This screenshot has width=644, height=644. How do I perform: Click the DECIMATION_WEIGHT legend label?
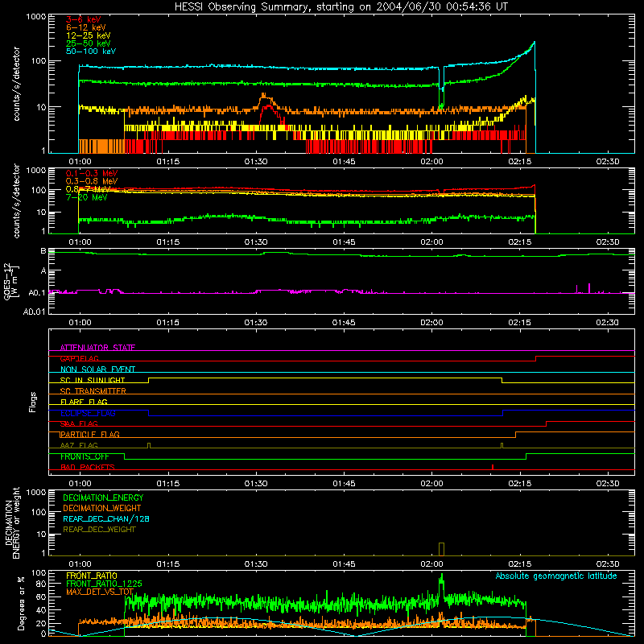(102, 508)
